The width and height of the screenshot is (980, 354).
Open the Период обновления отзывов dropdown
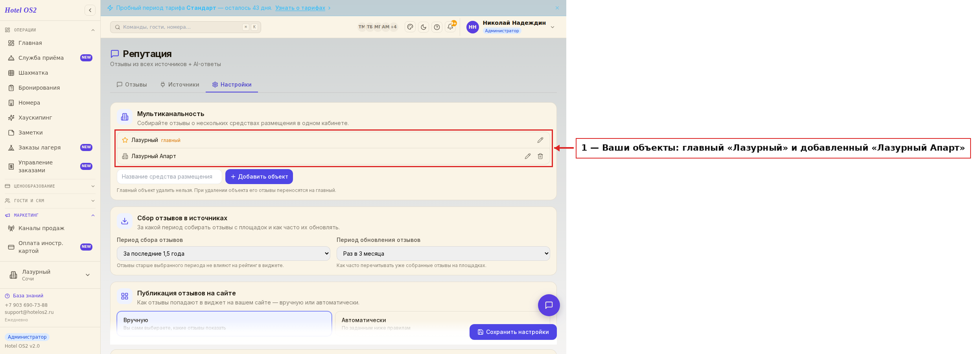tap(443, 254)
